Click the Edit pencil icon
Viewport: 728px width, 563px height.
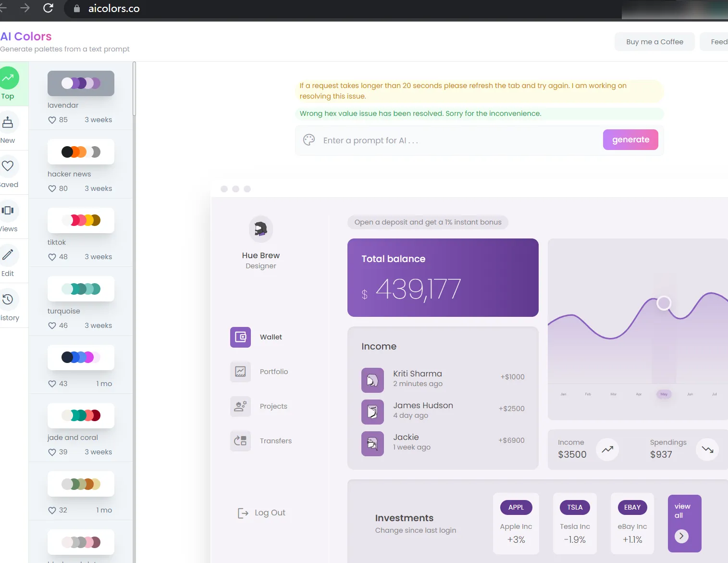(8, 255)
